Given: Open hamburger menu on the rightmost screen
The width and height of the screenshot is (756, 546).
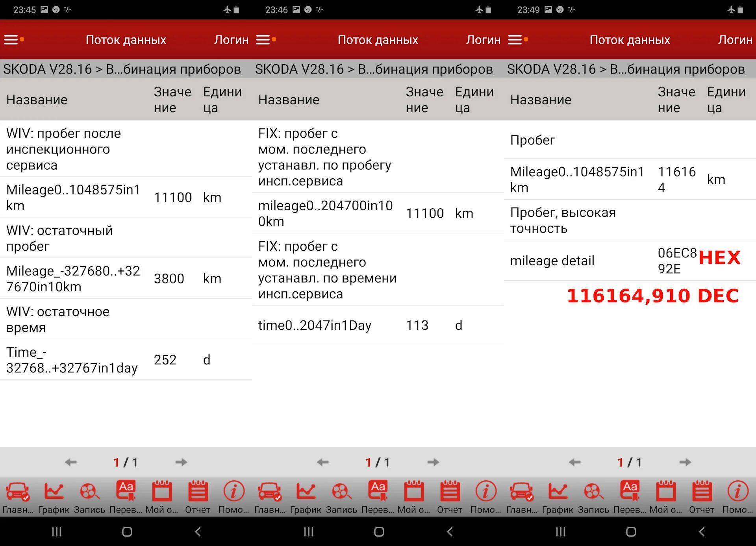Looking at the screenshot, I should tap(516, 40).
